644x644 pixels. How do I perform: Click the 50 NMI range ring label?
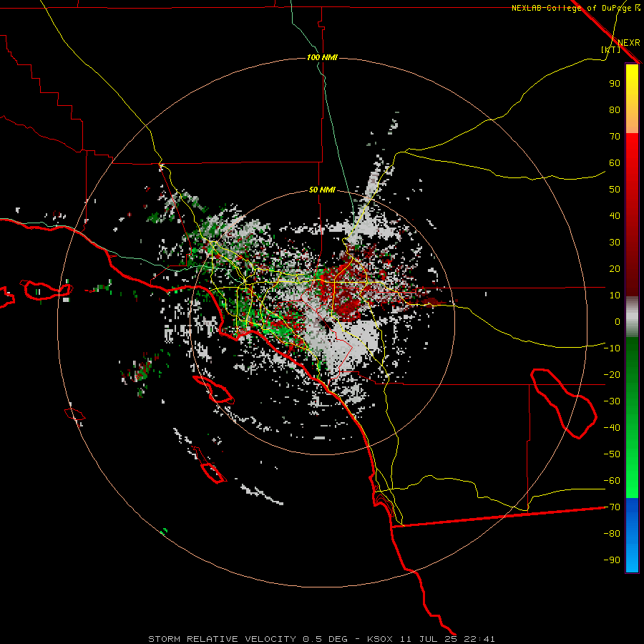click(x=322, y=190)
